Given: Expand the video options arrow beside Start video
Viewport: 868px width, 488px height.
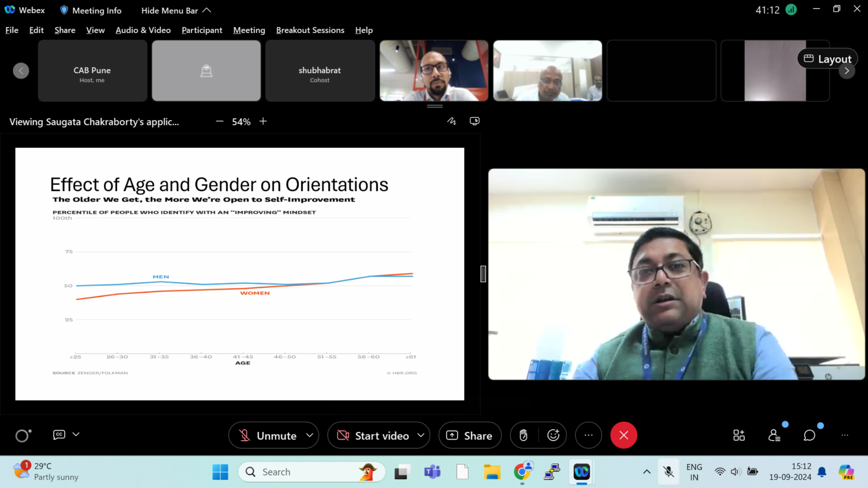Looking at the screenshot, I should pyautogui.click(x=421, y=435).
